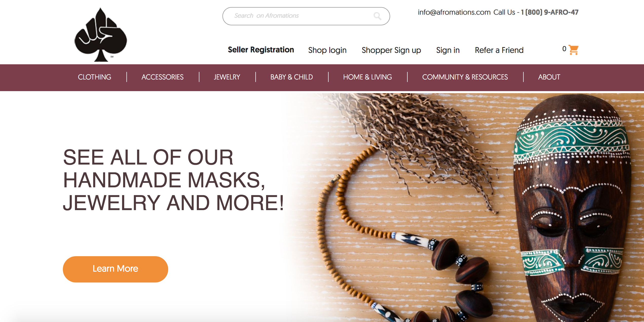The height and width of the screenshot is (322, 644).
Task: Click the 1 (800) 9-AFRO-47 phone number
Action: click(550, 12)
